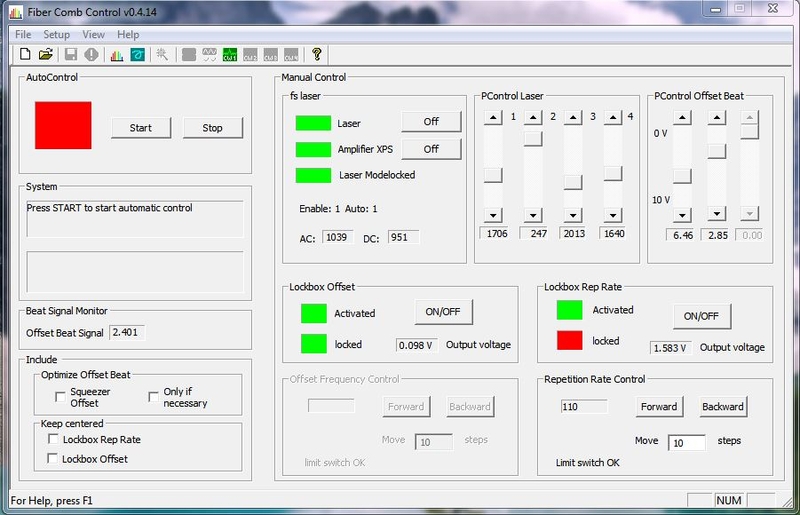
Task: Click green Laser Modelocked indicator
Action: (313, 175)
